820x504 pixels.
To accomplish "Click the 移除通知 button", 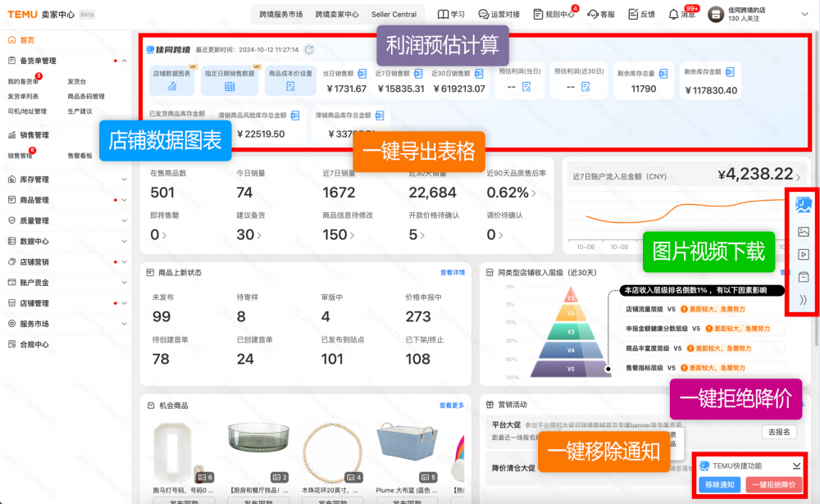I will pos(720,484).
